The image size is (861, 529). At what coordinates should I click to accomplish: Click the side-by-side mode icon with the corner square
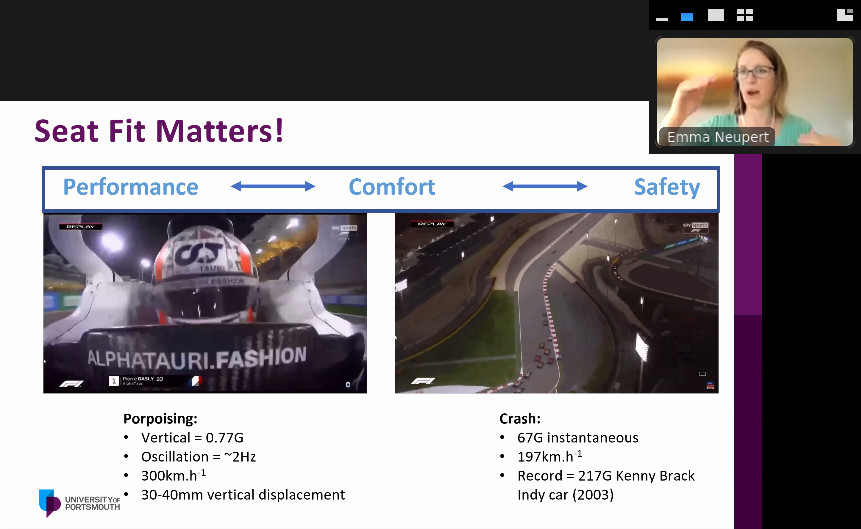tap(845, 15)
